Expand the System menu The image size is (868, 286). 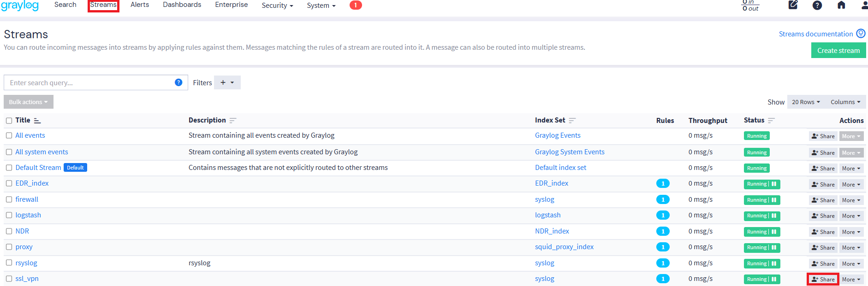[x=321, y=6]
